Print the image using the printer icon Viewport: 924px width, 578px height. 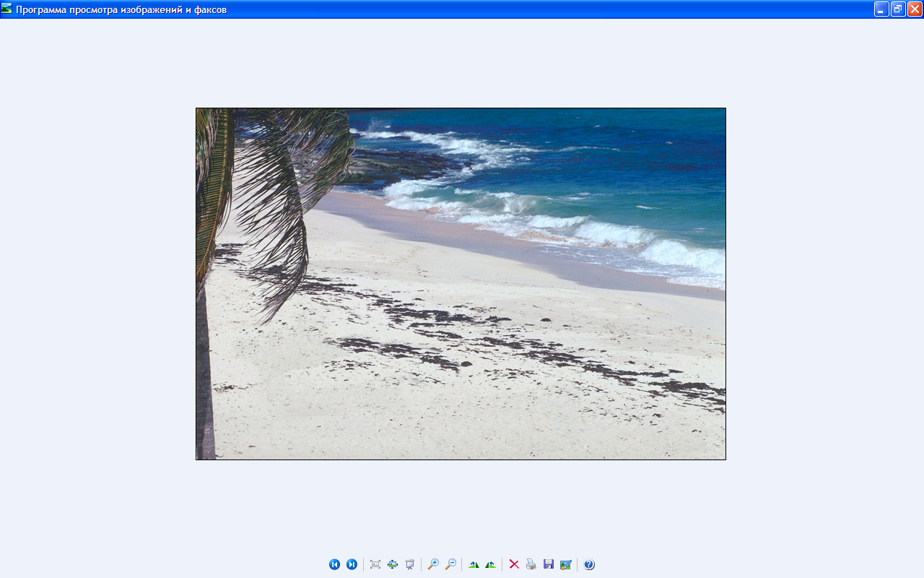(531, 564)
